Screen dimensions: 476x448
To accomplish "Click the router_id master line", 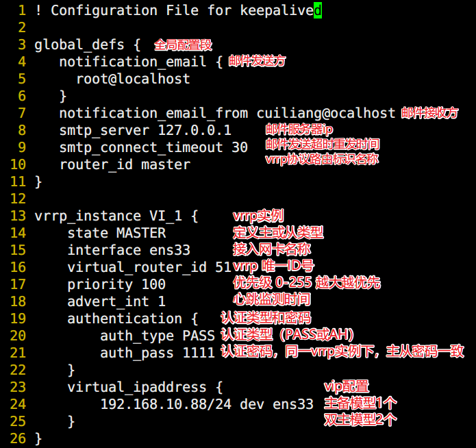I will pyautogui.click(x=125, y=165).
